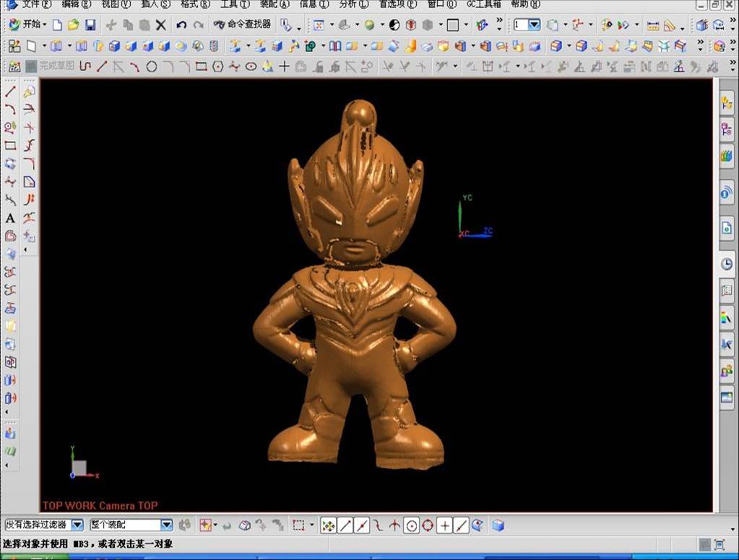Toggle the point on curve snap option
Screen dimensions: 739x560
461,525
